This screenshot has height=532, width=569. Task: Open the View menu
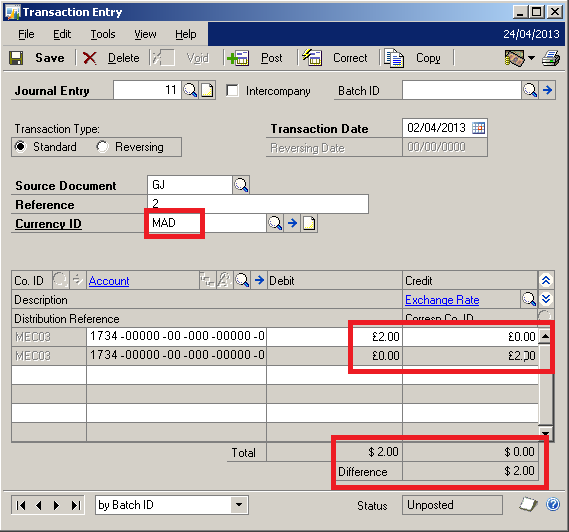145,34
